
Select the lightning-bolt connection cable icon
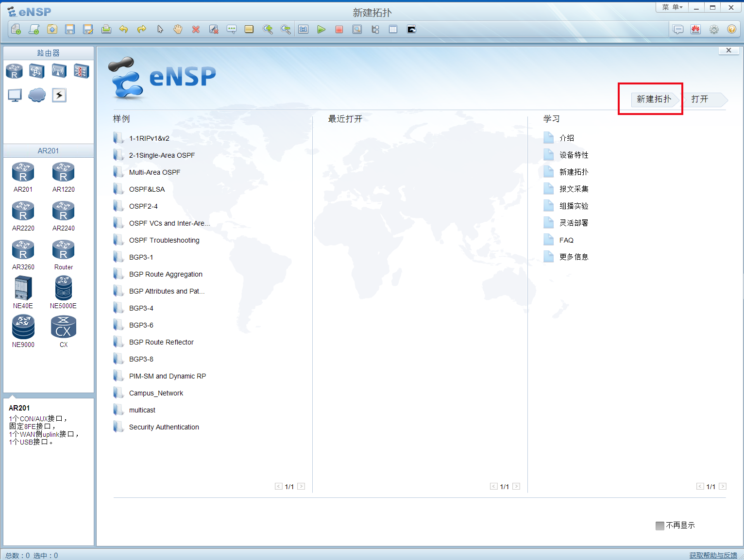tap(59, 95)
